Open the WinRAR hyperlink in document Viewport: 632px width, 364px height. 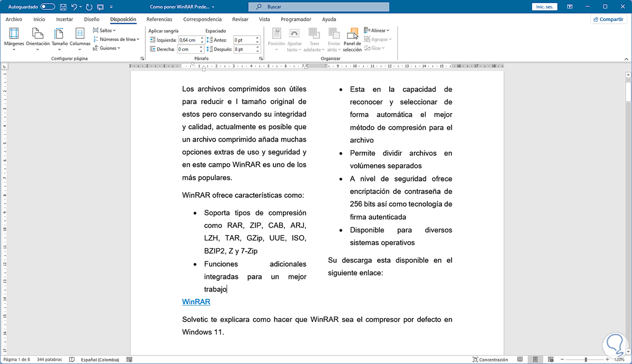(x=196, y=301)
